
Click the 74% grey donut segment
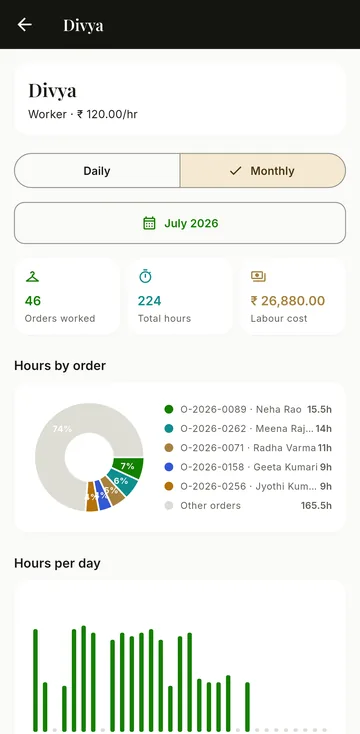click(x=62, y=429)
